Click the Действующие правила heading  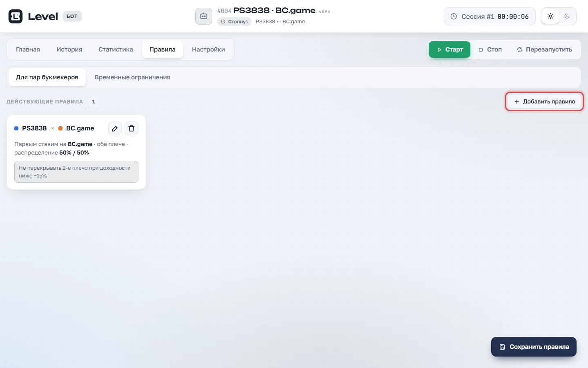coord(45,101)
